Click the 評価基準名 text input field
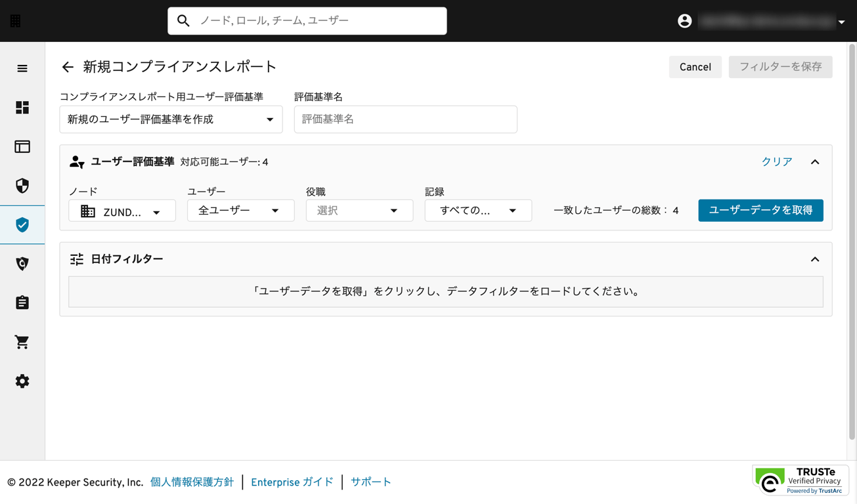Image resolution: width=857 pixels, height=504 pixels. point(405,119)
